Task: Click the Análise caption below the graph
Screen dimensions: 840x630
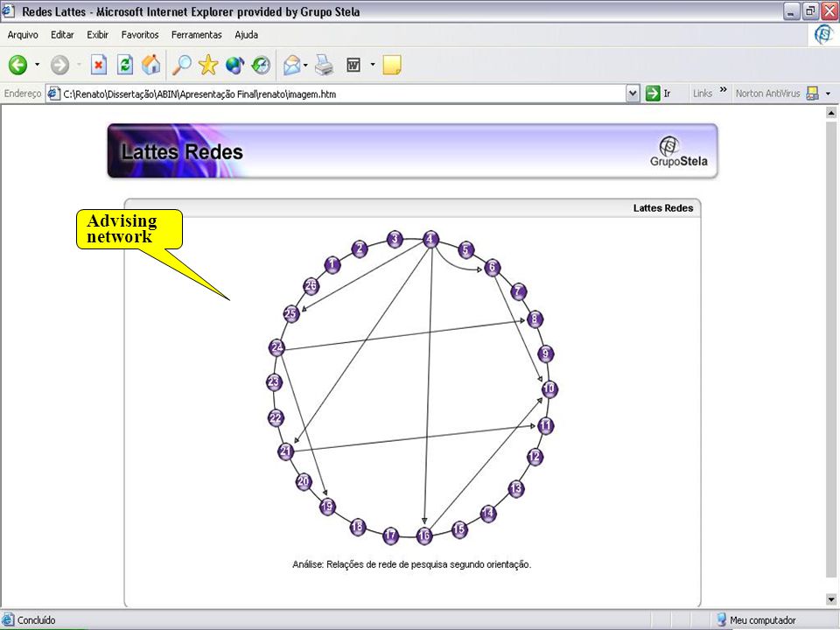Action: [x=412, y=564]
